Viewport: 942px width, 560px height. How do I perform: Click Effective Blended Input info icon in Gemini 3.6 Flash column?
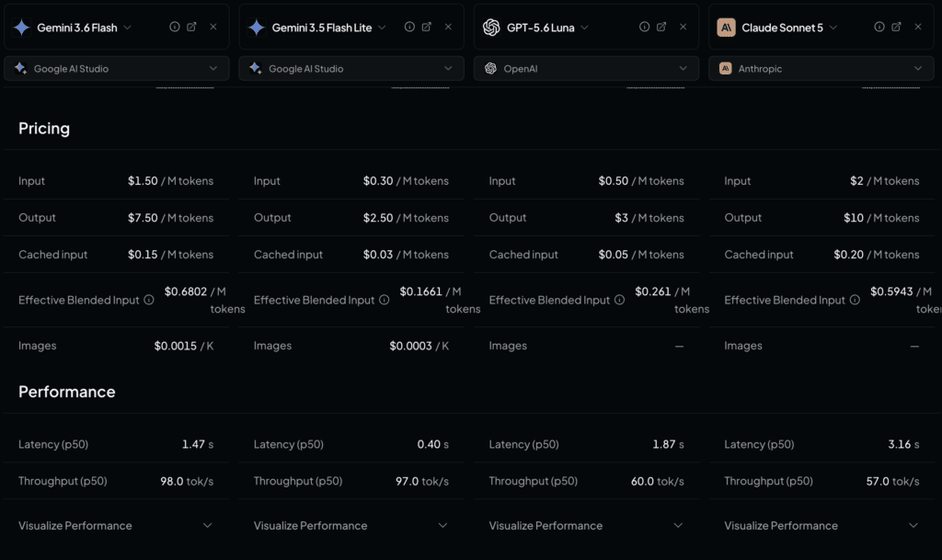point(149,300)
